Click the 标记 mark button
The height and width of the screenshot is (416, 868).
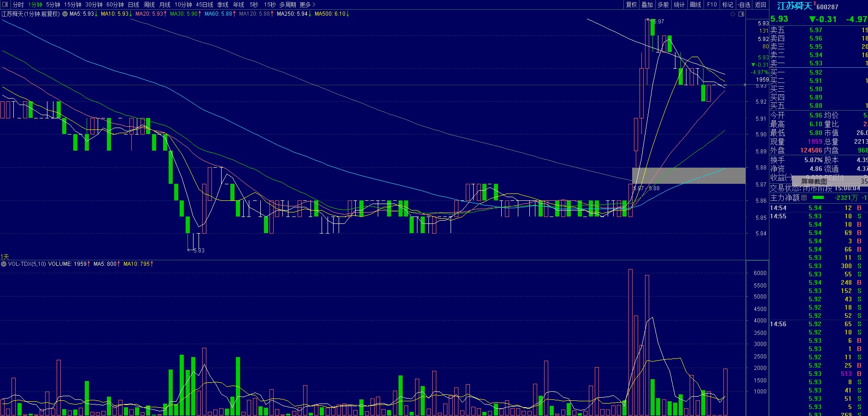[727, 5]
